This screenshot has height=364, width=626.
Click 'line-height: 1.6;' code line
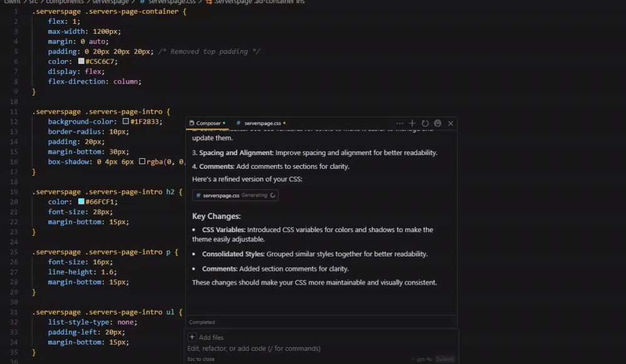tap(83, 272)
